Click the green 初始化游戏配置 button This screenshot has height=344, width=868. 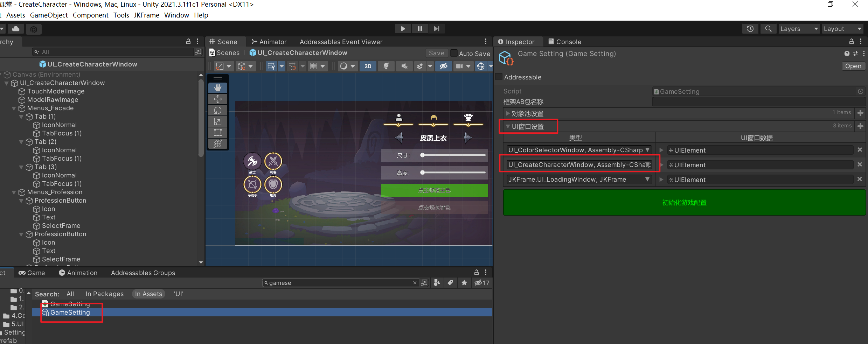coord(684,203)
